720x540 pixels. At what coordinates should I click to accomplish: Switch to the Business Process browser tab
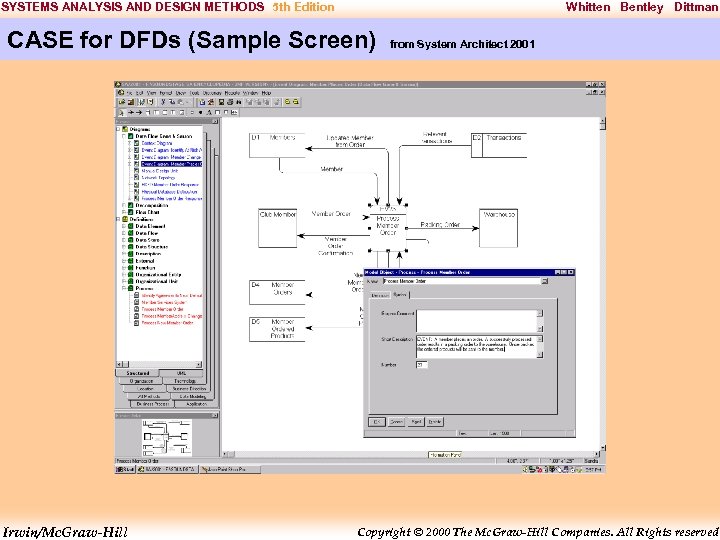[152, 404]
